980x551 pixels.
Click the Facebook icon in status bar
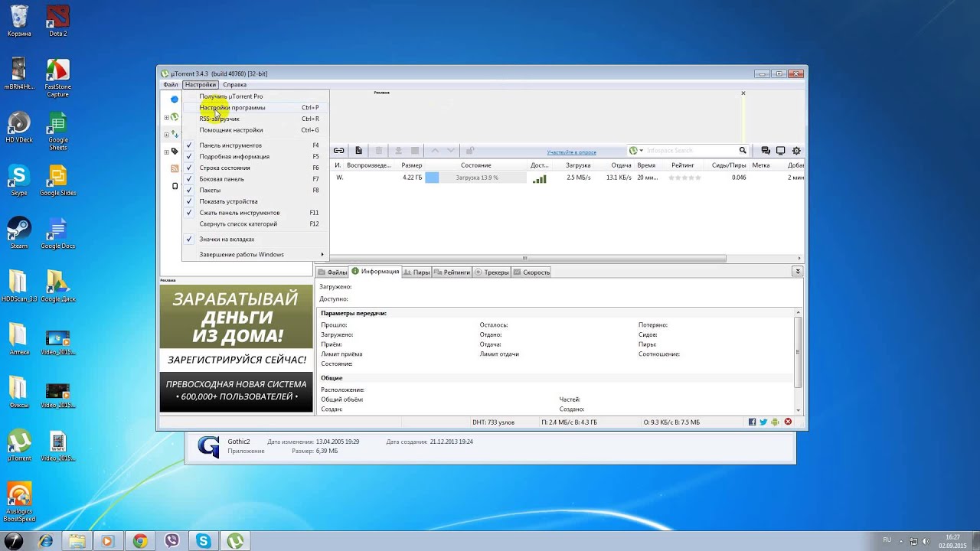click(752, 422)
